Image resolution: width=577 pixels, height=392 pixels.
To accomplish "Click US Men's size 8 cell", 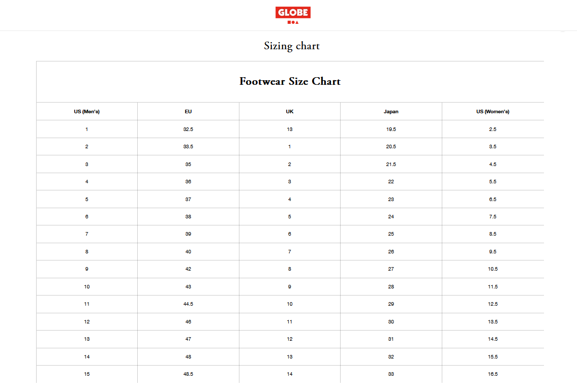I will pyautogui.click(x=87, y=252).
